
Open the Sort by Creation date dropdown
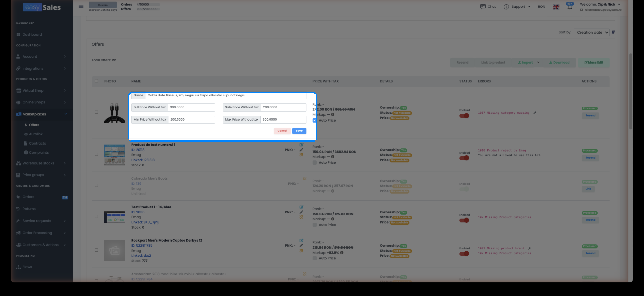pos(592,33)
